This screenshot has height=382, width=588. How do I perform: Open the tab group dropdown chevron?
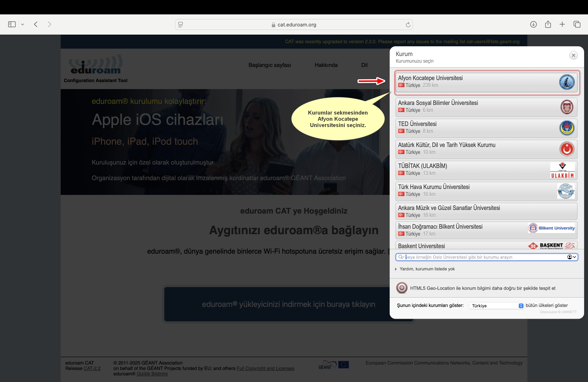[x=23, y=25]
